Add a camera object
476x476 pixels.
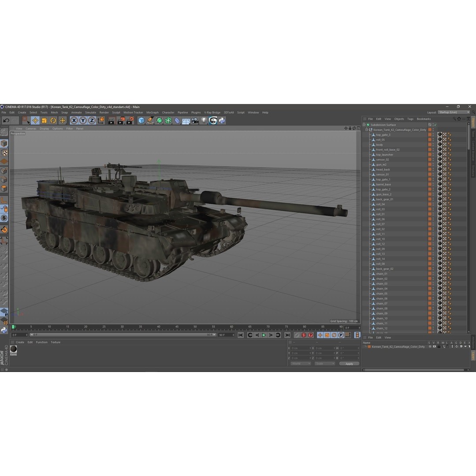point(195,120)
